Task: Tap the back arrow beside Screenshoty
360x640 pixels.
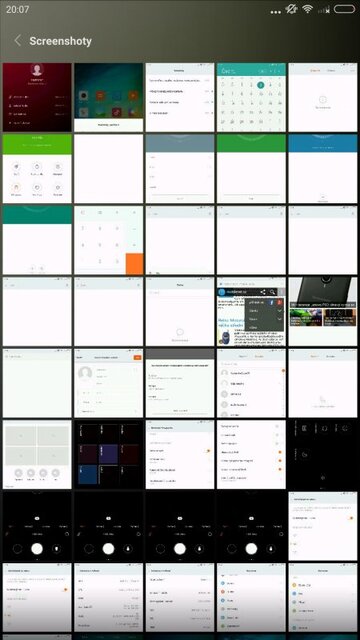Action: [18, 40]
